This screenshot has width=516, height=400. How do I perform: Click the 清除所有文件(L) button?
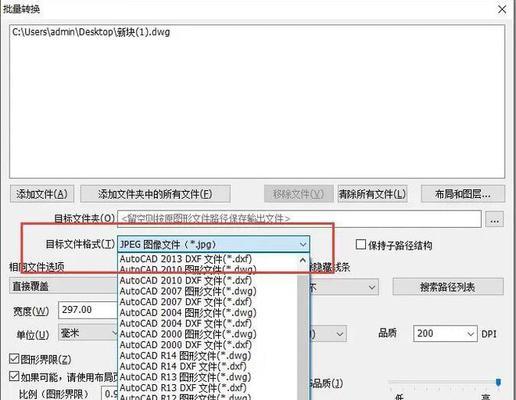pos(372,194)
